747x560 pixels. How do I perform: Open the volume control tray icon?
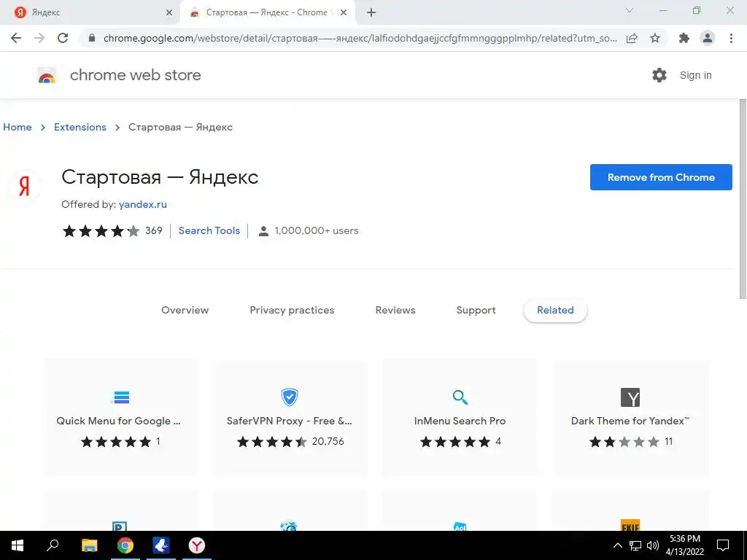click(653, 545)
